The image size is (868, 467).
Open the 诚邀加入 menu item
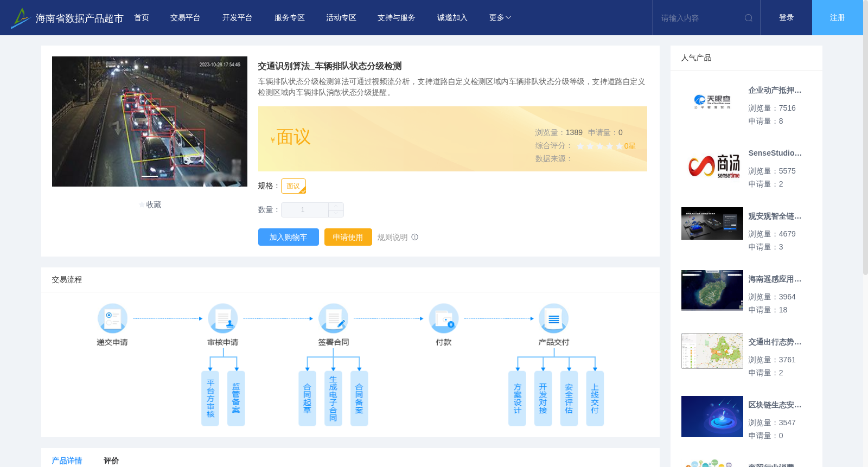(452, 18)
